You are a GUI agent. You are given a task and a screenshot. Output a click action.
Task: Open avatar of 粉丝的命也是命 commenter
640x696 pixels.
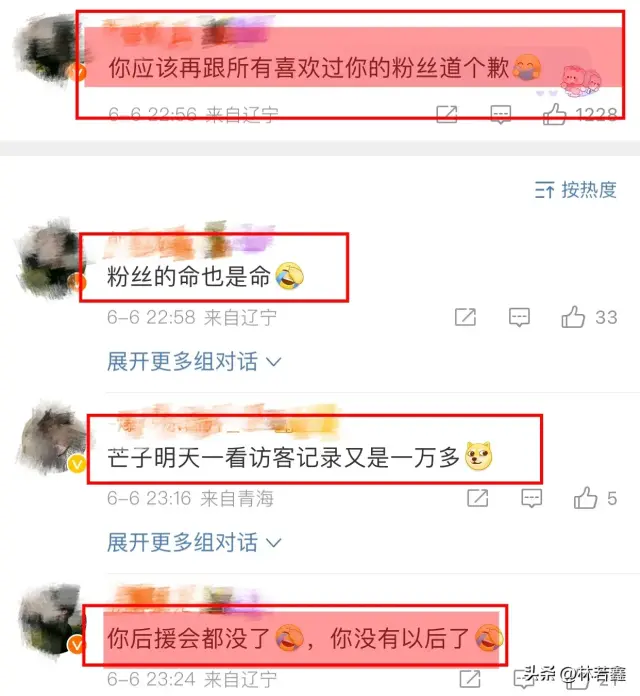tap(50, 257)
